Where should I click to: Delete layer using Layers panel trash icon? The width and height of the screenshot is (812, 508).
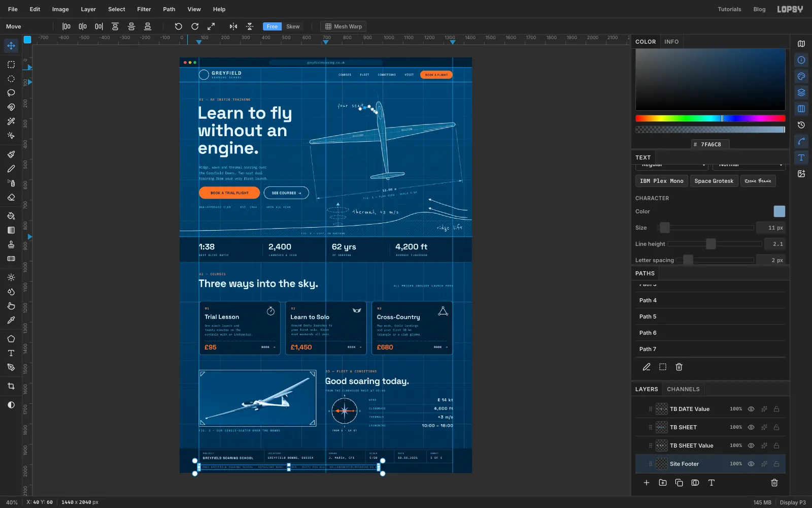click(x=774, y=483)
